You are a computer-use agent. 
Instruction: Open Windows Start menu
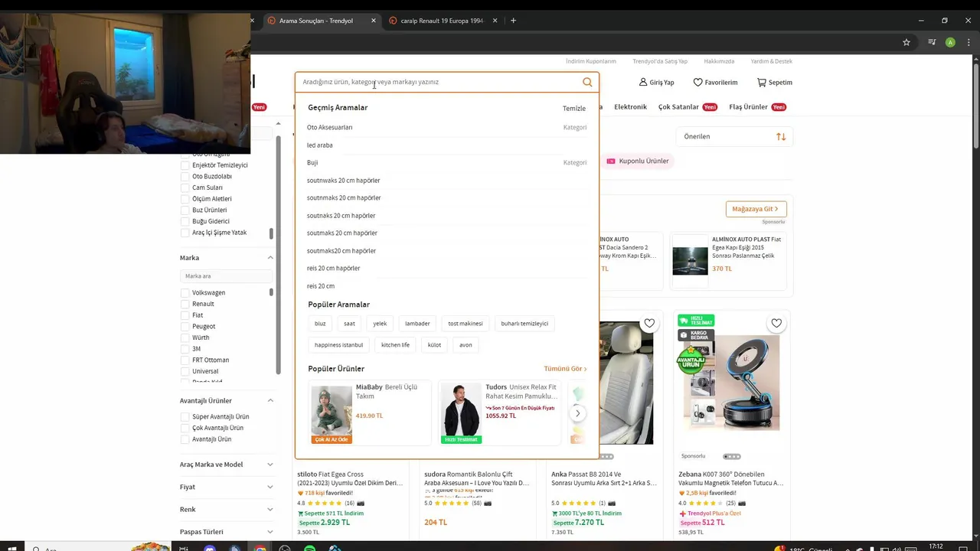(x=12, y=548)
